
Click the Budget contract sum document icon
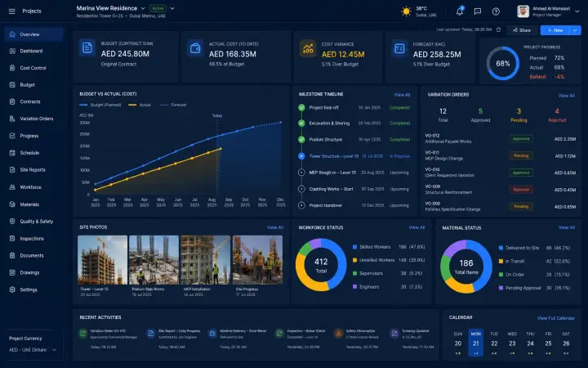coord(87,48)
